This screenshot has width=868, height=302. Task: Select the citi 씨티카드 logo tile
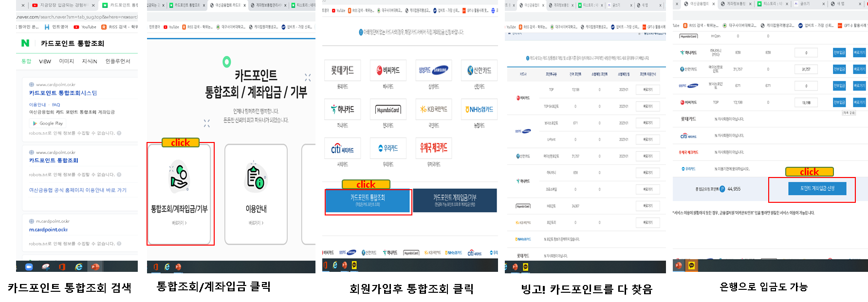click(x=342, y=148)
